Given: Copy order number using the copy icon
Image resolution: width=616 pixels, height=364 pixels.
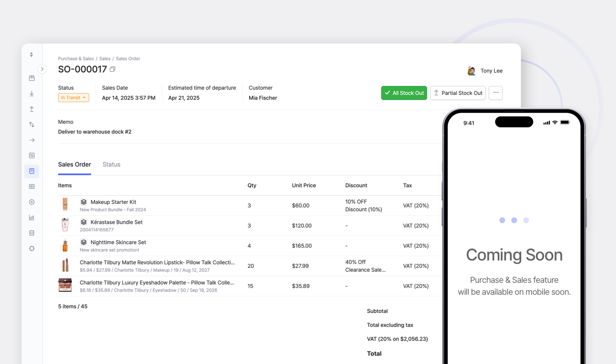Looking at the screenshot, I should 112,68.
